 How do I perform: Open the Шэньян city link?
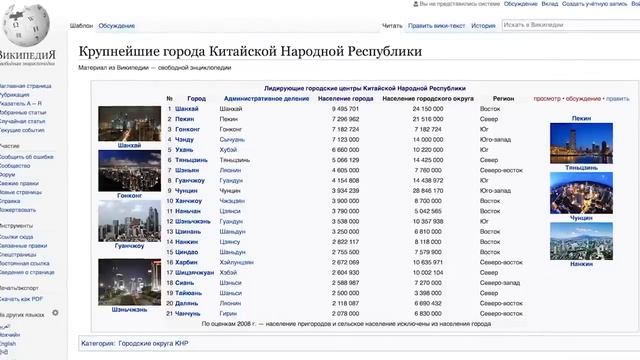click(187, 170)
